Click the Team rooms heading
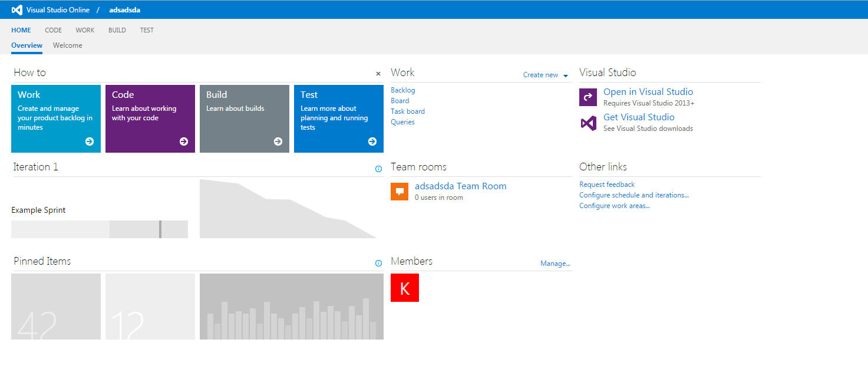 [418, 167]
